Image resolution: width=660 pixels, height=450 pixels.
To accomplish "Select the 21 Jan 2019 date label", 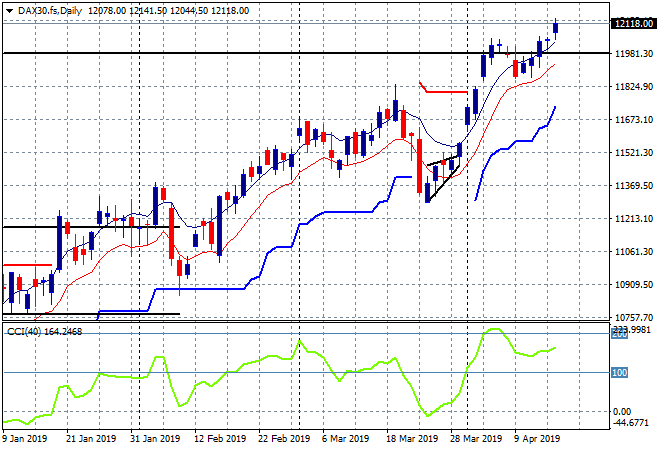I will click(91, 439).
